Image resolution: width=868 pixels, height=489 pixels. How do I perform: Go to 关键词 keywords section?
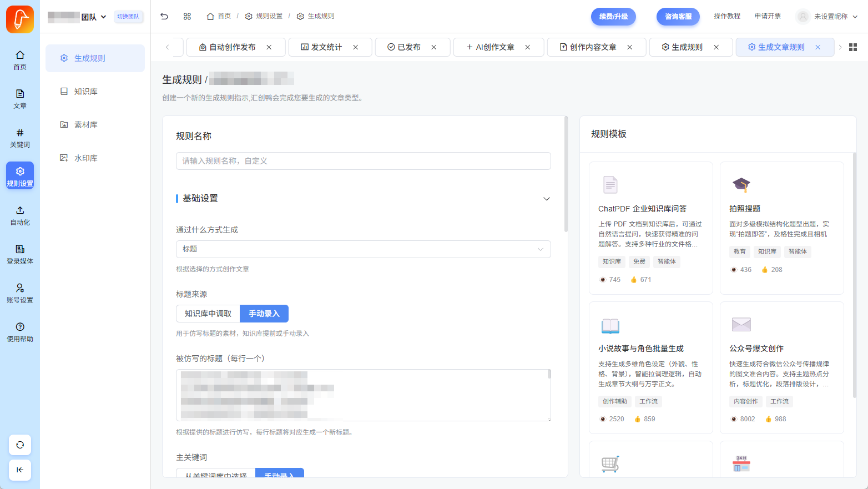[x=20, y=137]
